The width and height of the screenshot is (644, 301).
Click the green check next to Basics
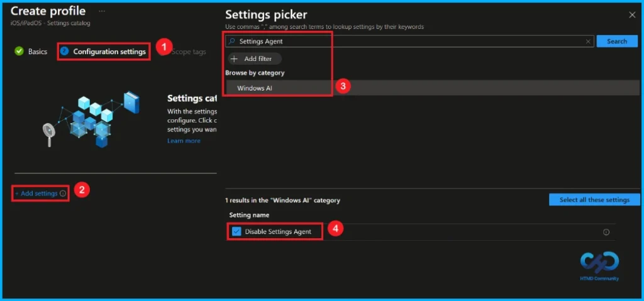click(x=19, y=52)
